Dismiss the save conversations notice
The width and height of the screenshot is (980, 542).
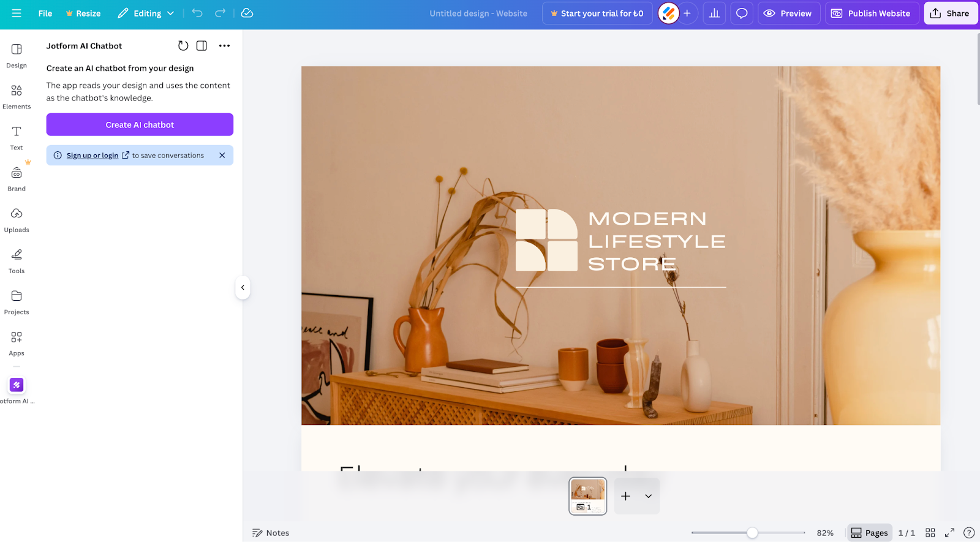pyautogui.click(x=222, y=156)
